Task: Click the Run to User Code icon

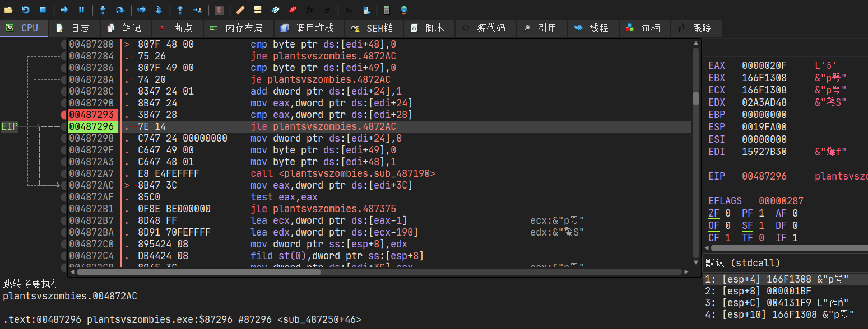Action: point(197,10)
